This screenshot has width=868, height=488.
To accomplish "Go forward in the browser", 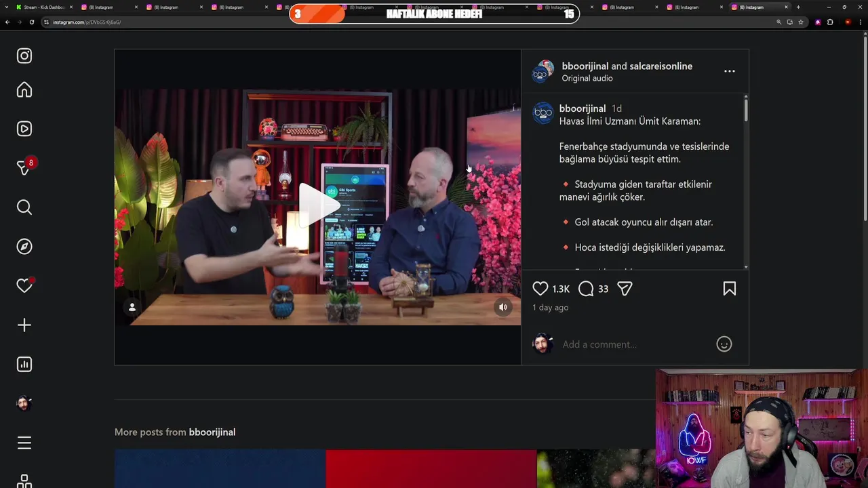I will click(19, 22).
